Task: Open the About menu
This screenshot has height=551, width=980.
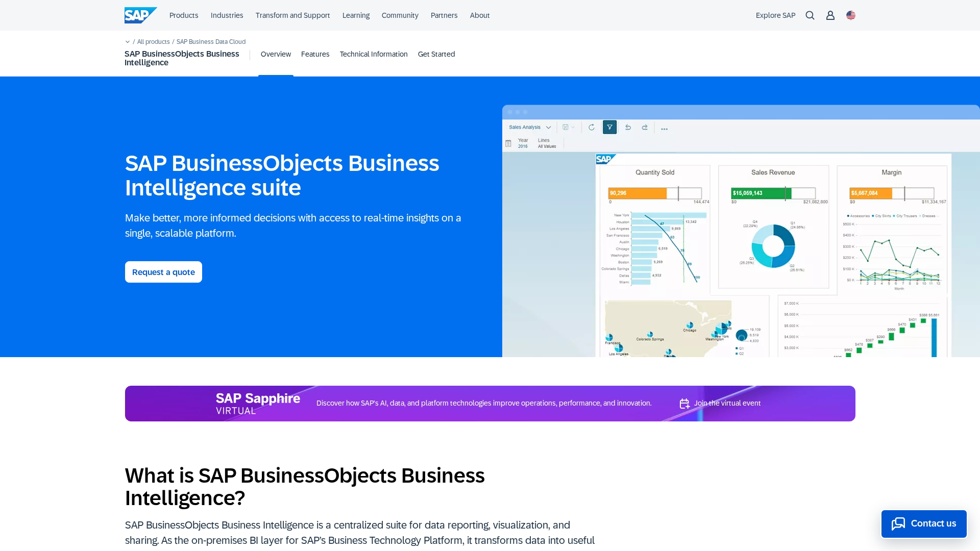Action: click(x=480, y=15)
